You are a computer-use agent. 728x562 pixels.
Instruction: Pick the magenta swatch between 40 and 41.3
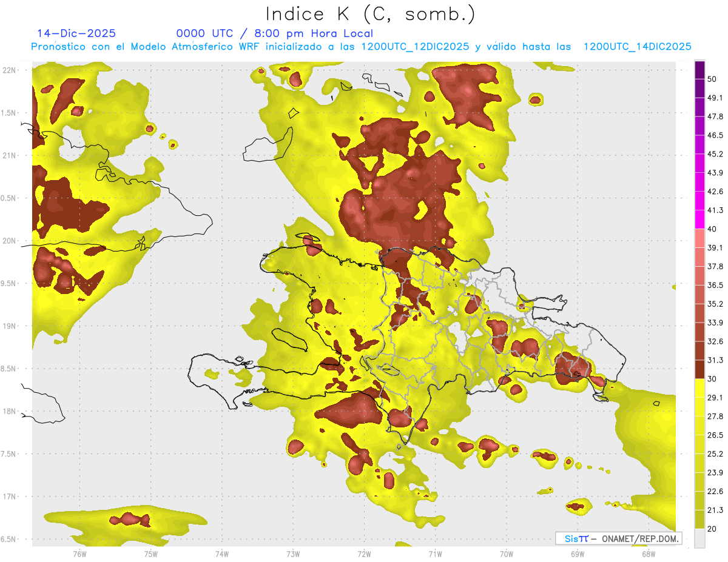699,219
